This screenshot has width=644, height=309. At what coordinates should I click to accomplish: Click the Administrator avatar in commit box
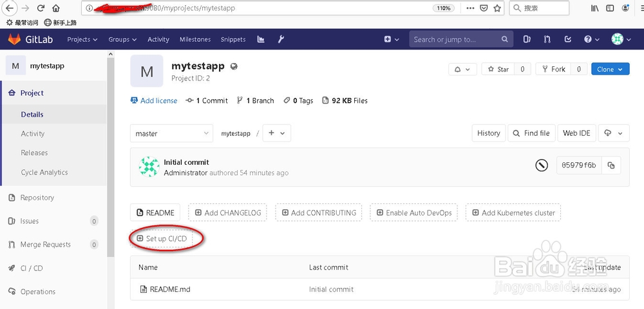point(149,167)
